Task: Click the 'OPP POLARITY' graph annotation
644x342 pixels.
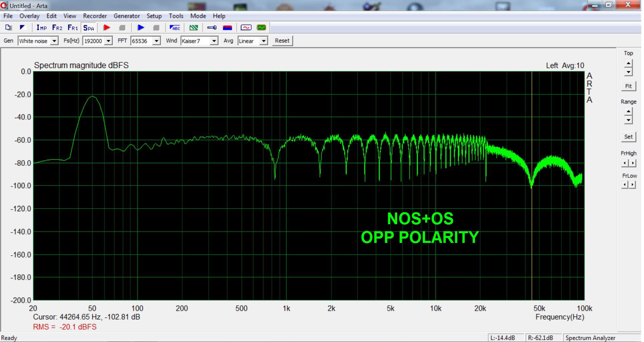Action: point(420,237)
